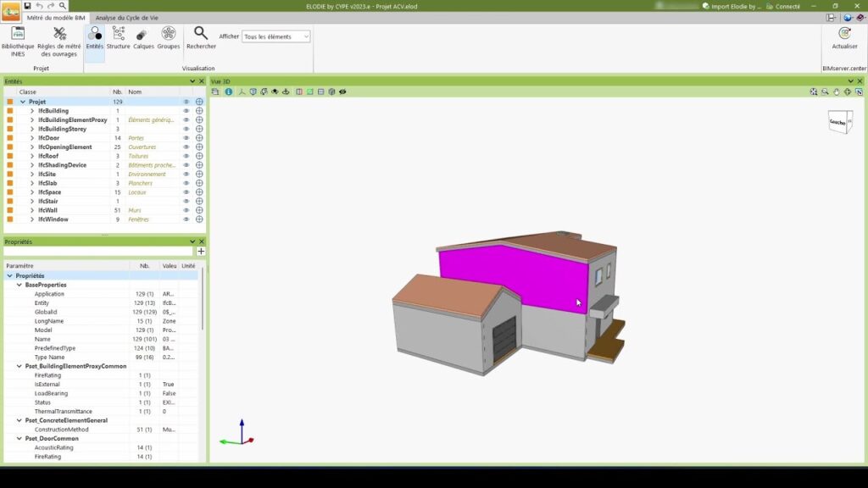This screenshot has height=488, width=868.
Task: Open the Afficher 'Tous les éléments' dropdown
Action: pyautogui.click(x=276, y=36)
